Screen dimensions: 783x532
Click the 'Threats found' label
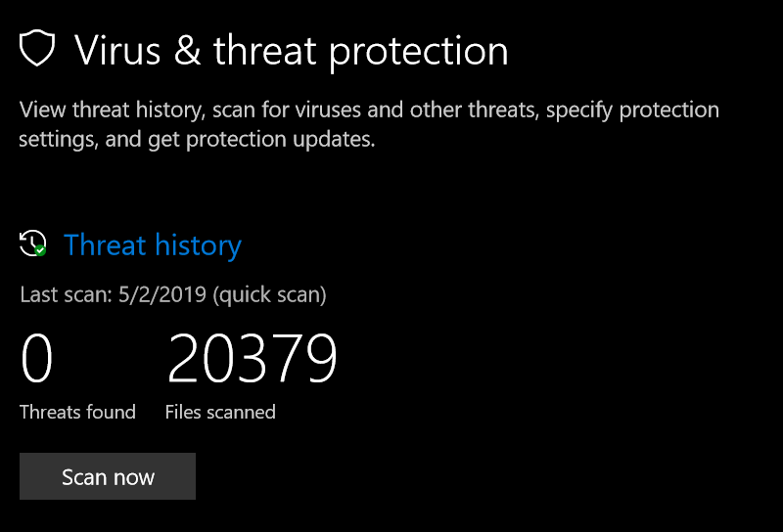[x=77, y=412]
